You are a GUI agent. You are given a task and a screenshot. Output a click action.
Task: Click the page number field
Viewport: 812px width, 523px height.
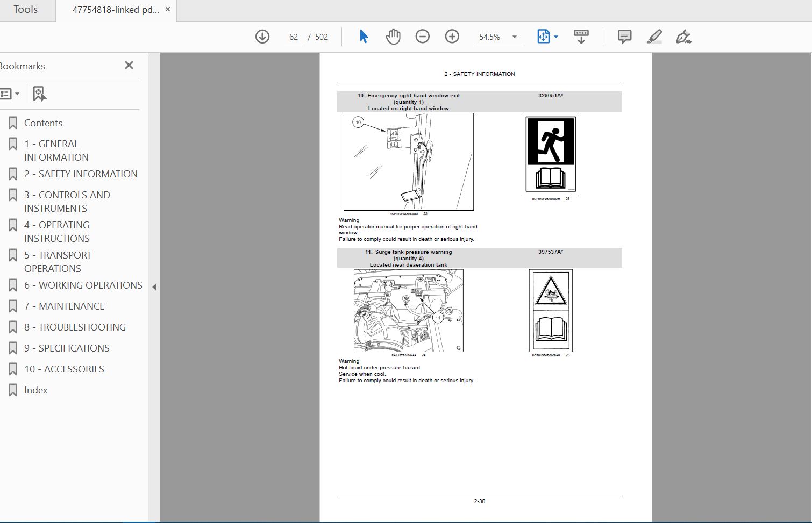coord(294,37)
